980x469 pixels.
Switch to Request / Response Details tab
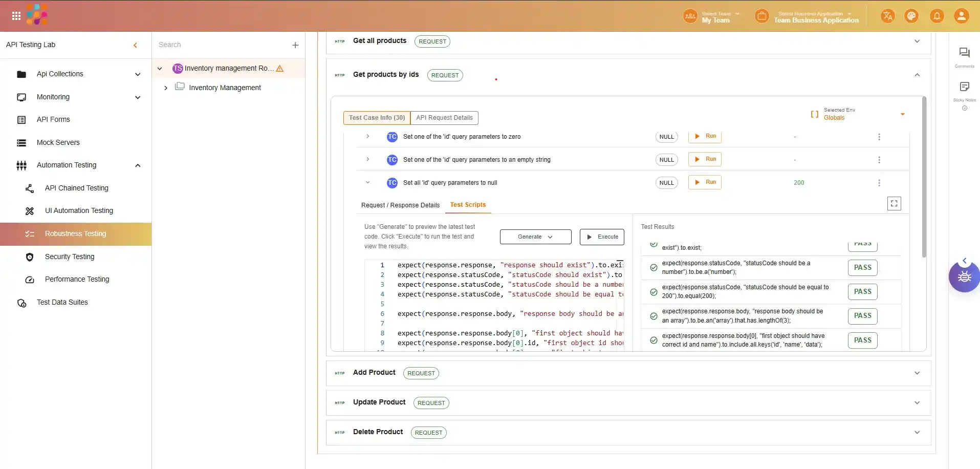[x=400, y=205]
